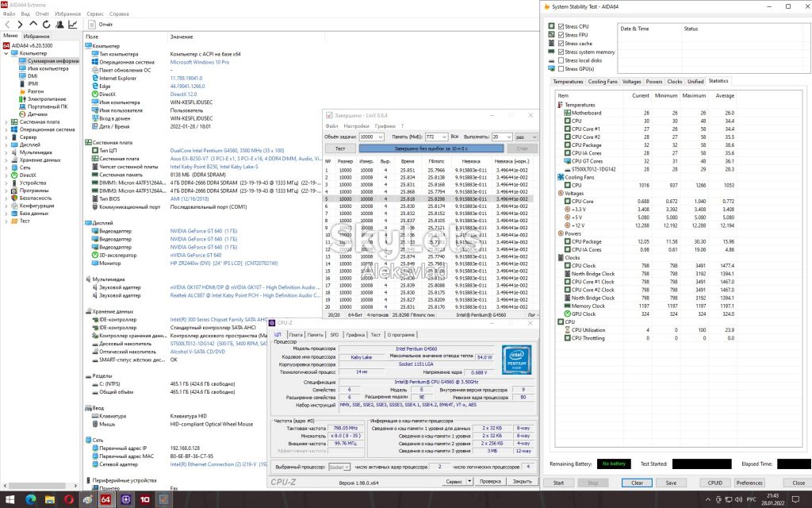Click the AIDA64 Back navigation arrow
The width and height of the screenshot is (812, 508).
click(7, 25)
